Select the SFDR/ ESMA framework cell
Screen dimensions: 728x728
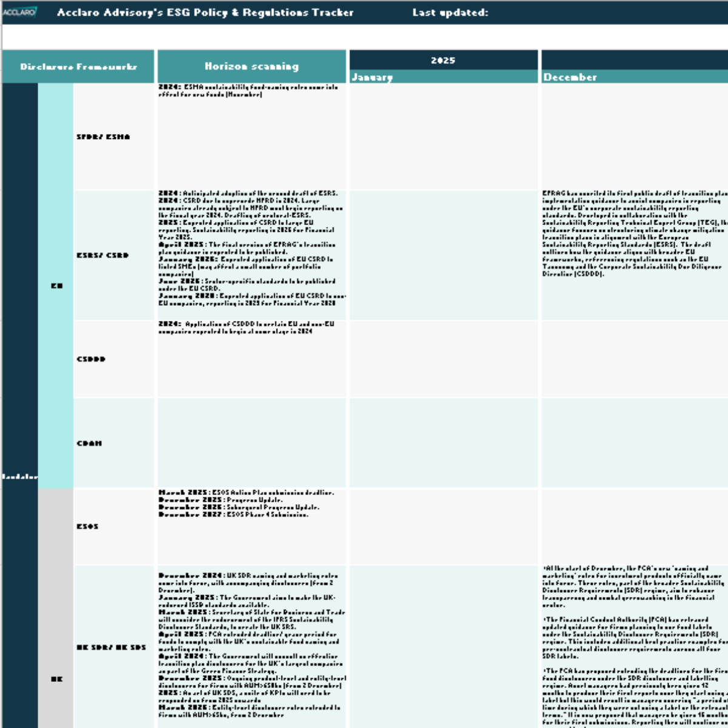coord(114,136)
